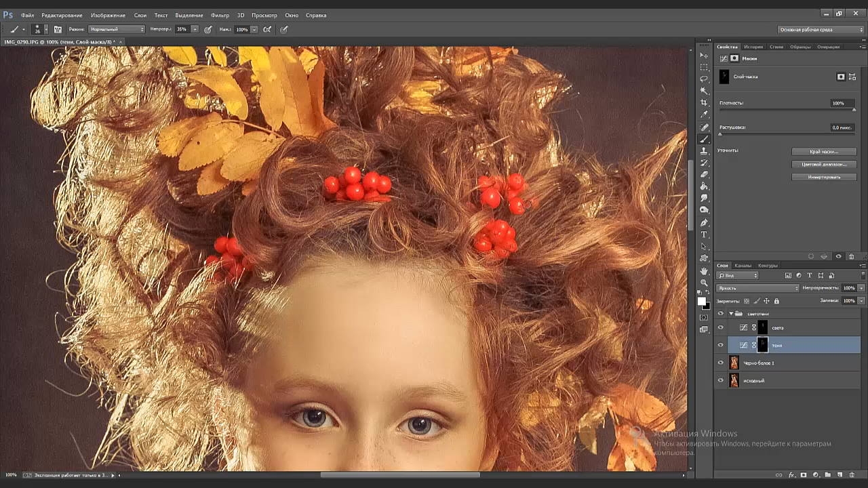Select the Horizontal Type tool
This screenshot has height=488, width=868.
click(x=704, y=235)
